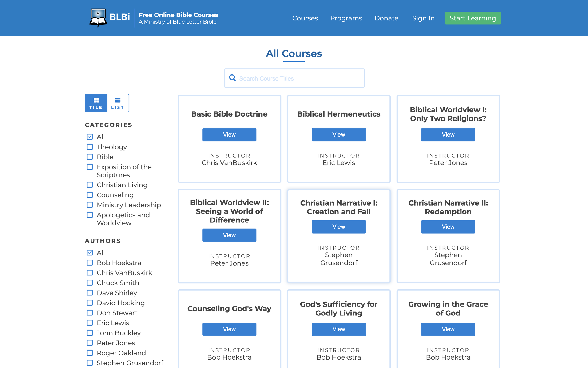Open the Programs menu item
588x368 pixels.
tap(346, 18)
